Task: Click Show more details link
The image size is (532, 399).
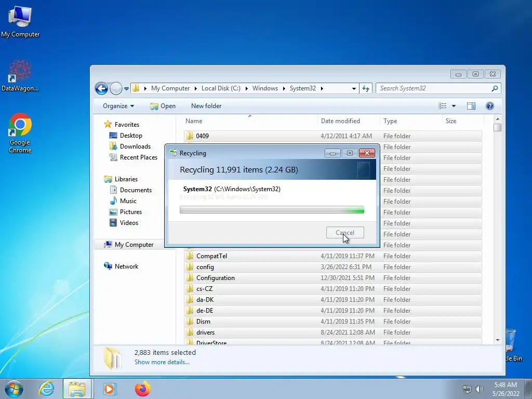Action: tap(162, 362)
